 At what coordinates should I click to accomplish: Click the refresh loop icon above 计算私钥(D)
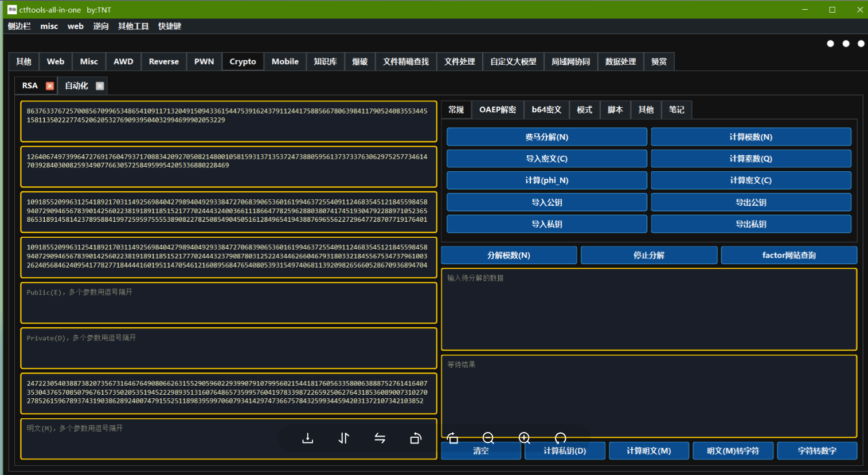[x=560, y=438]
